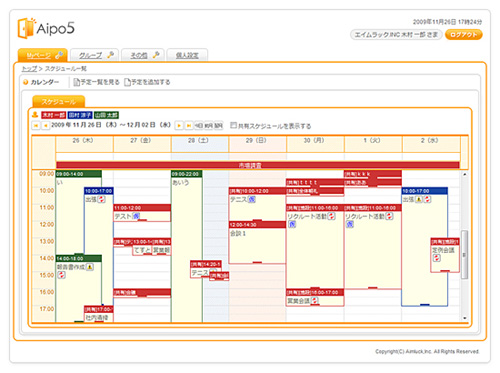Click the calendar scroll down arrow

tap(465, 318)
